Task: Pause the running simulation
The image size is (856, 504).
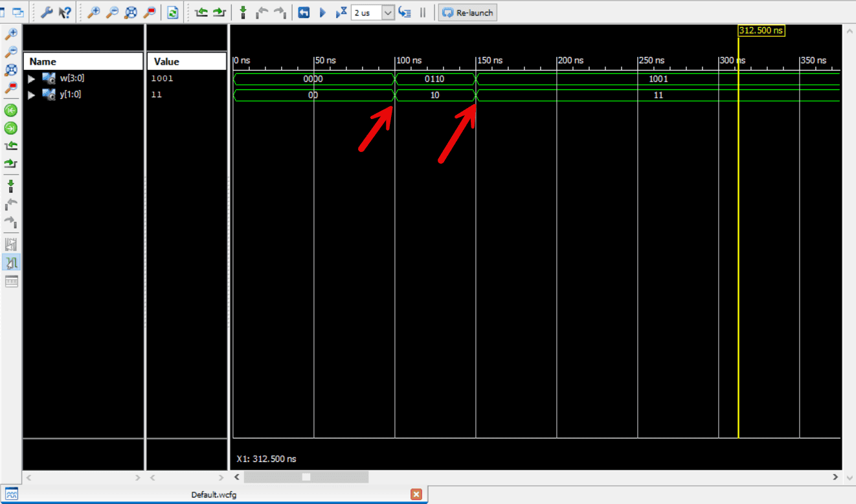Action: click(x=423, y=12)
